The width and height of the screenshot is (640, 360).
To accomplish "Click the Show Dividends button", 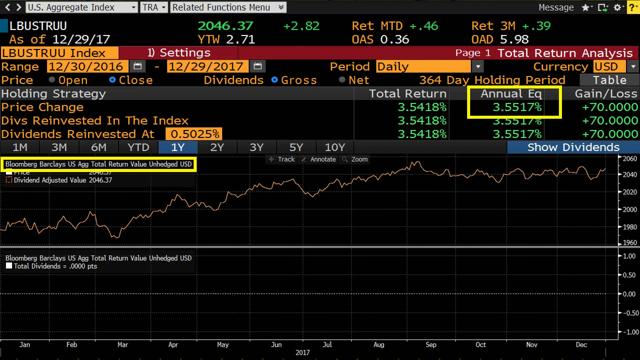I will point(573,147).
